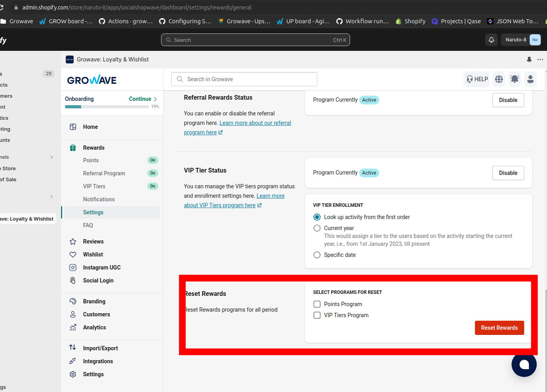Click the Social Login icon
The width and height of the screenshot is (547, 392).
(x=73, y=281)
